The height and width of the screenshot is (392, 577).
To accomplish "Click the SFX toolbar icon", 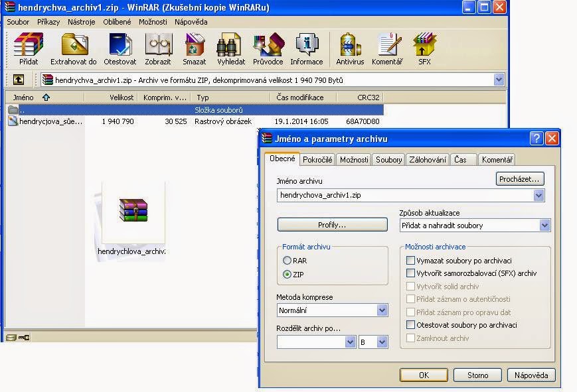I will pos(424,49).
